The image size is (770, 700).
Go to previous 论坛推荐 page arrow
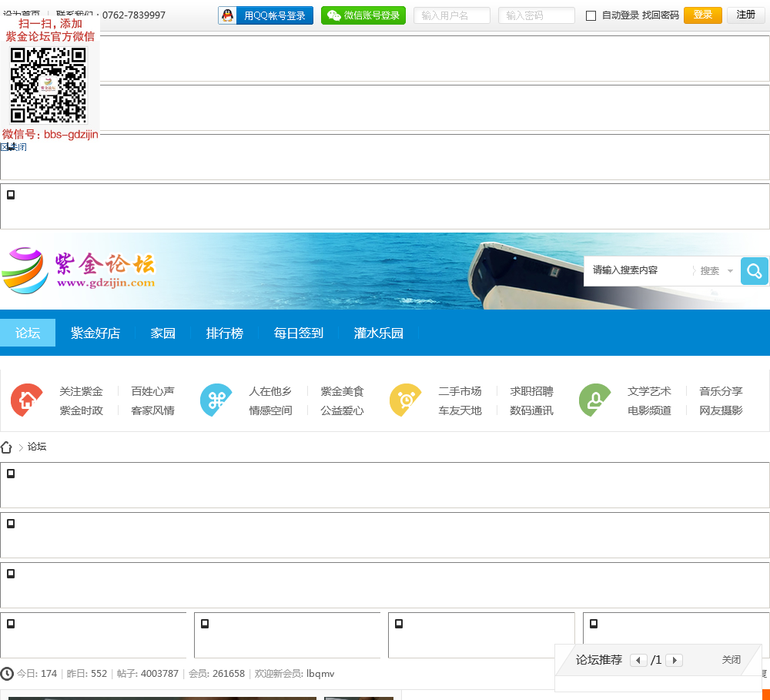coord(638,660)
